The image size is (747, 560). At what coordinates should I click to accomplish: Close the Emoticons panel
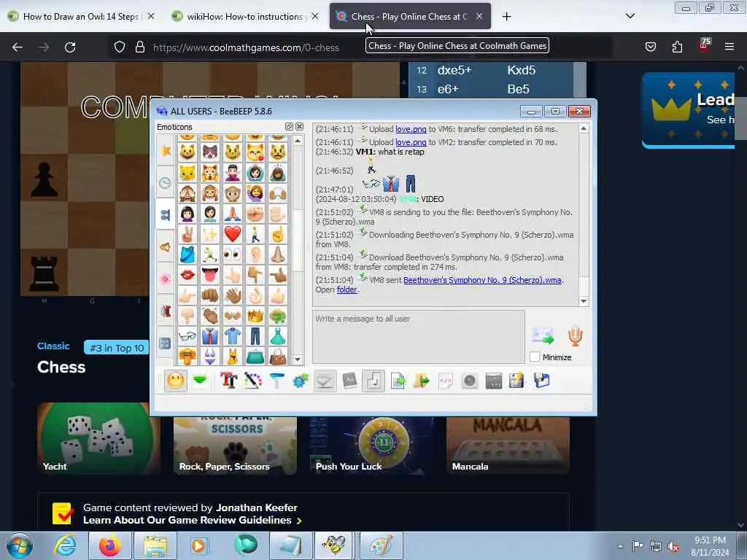pos(299,127)
